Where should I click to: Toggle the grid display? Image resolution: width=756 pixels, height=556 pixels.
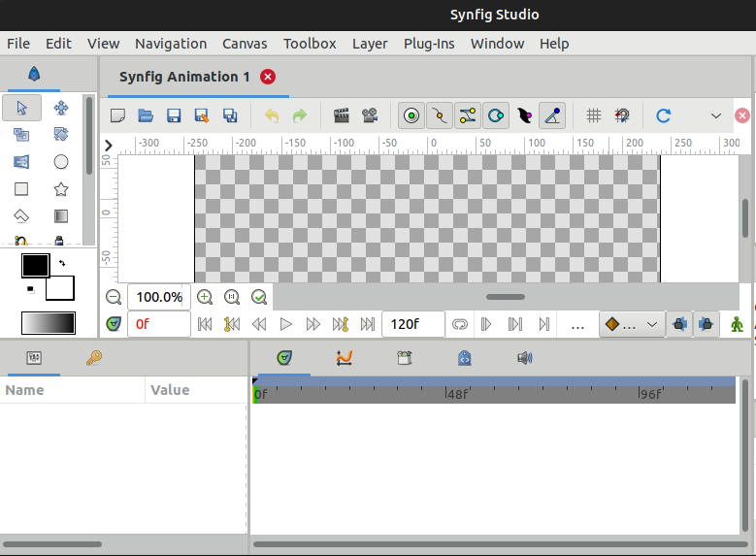[594, 115]
